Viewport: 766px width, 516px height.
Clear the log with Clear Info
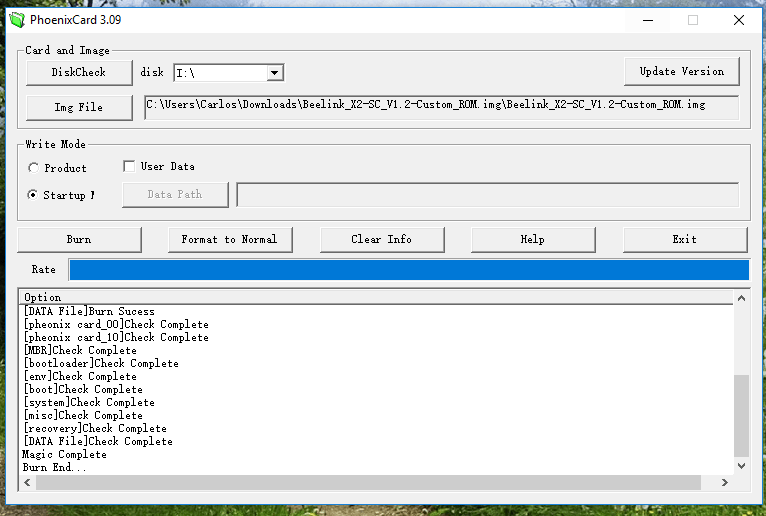click(381, 240)
